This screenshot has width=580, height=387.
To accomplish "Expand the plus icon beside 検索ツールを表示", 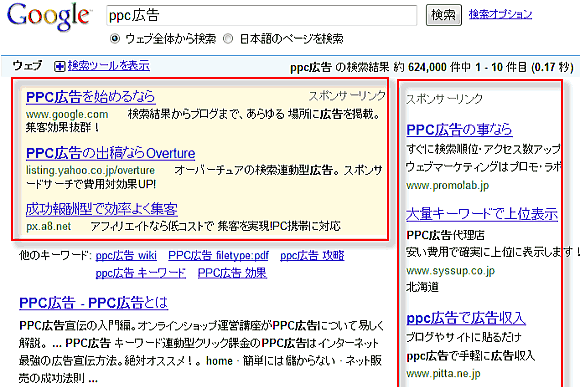I will pos(59,67).
